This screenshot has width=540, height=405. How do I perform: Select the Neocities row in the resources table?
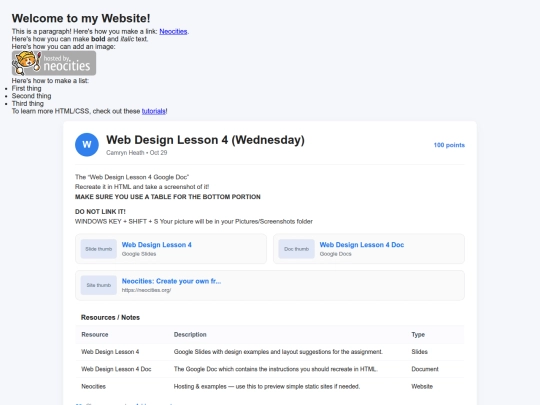pos(270,386)
